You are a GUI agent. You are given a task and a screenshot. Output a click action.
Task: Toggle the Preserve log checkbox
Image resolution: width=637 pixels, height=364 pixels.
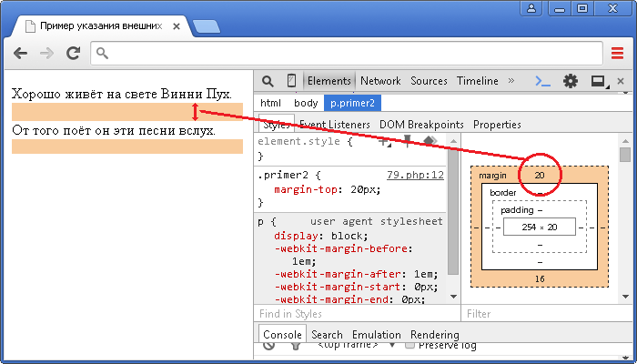coord(409,345)
